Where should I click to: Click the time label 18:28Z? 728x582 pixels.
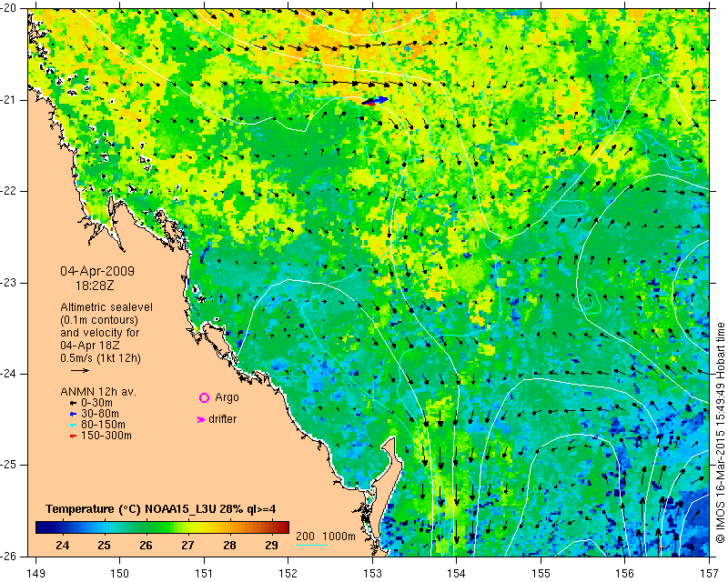tap(95, 286)
